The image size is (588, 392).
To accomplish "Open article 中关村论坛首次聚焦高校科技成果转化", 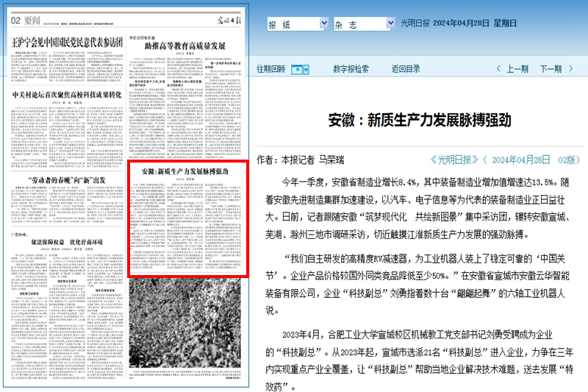I will tap(66, 95).
